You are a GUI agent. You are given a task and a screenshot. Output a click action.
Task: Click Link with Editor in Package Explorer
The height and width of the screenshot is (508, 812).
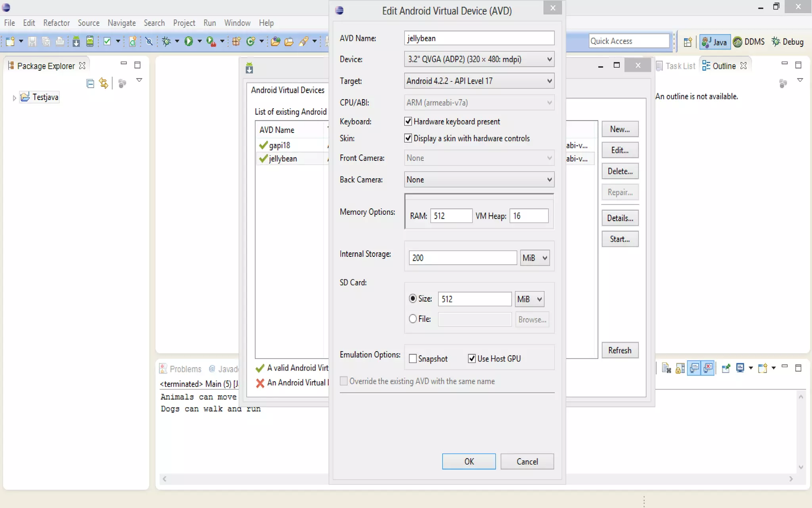pyautogui.click(x=103, y=83)
